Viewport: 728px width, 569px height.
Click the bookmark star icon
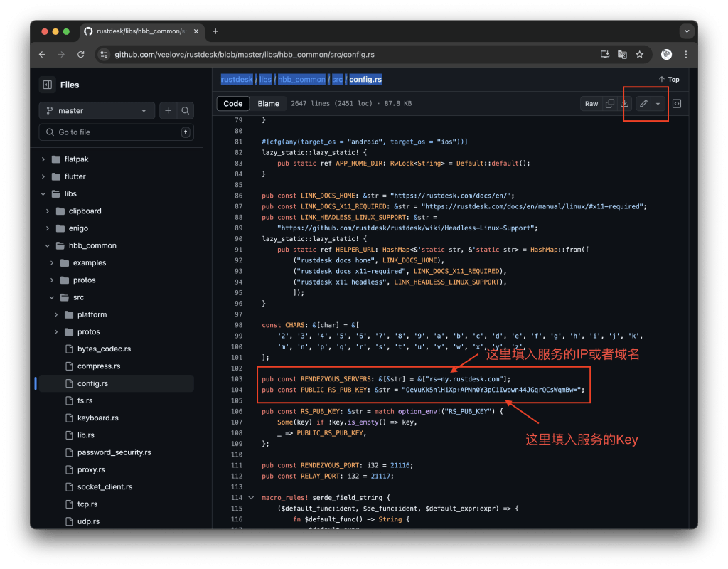coord(641,54)
